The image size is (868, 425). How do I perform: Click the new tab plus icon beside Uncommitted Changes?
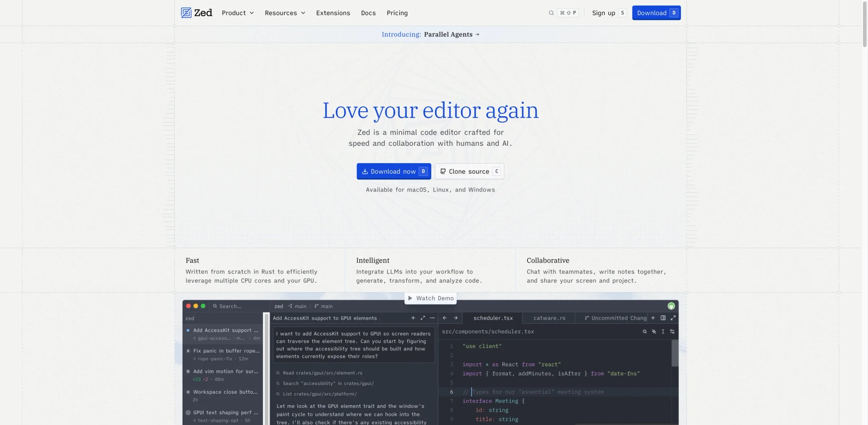[x=653, y=318]
